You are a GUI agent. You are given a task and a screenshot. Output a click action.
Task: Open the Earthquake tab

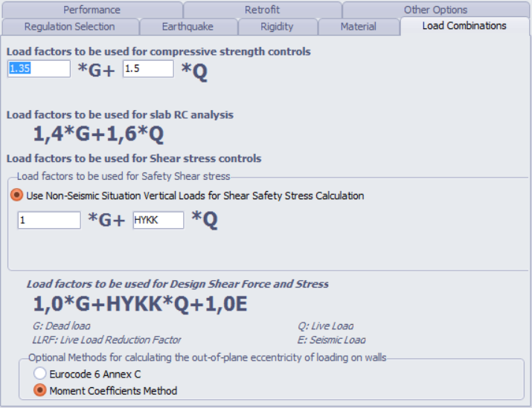[188, 27]
